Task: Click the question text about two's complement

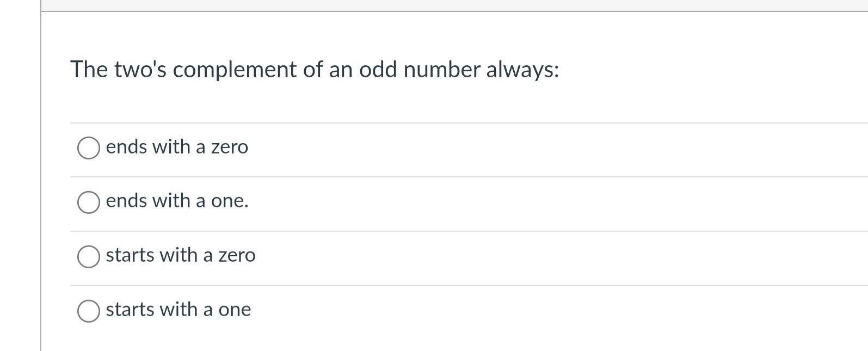Action: 315,69
